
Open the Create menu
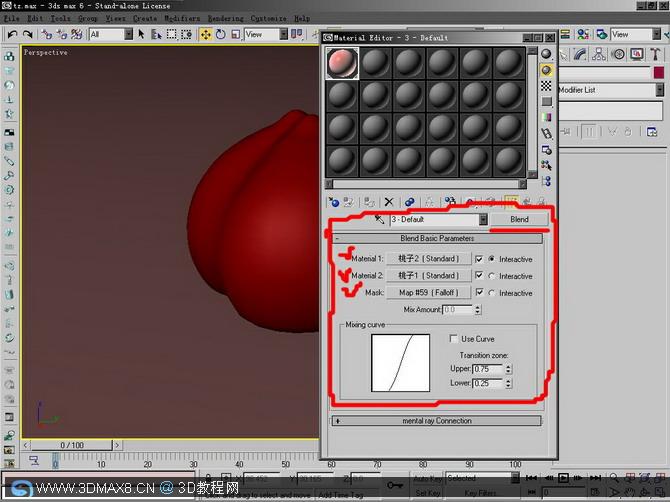click(x=145, y=18)
